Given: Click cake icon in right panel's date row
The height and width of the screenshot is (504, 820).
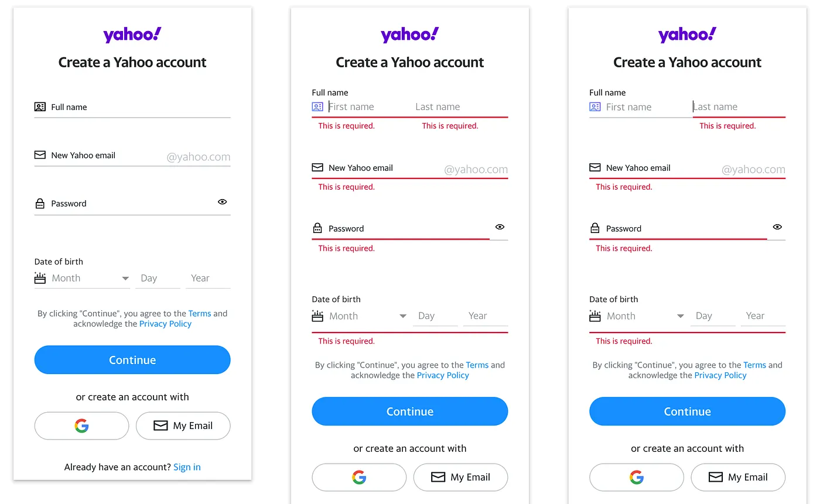Looking at the screenshot, I should coord(594,316).
